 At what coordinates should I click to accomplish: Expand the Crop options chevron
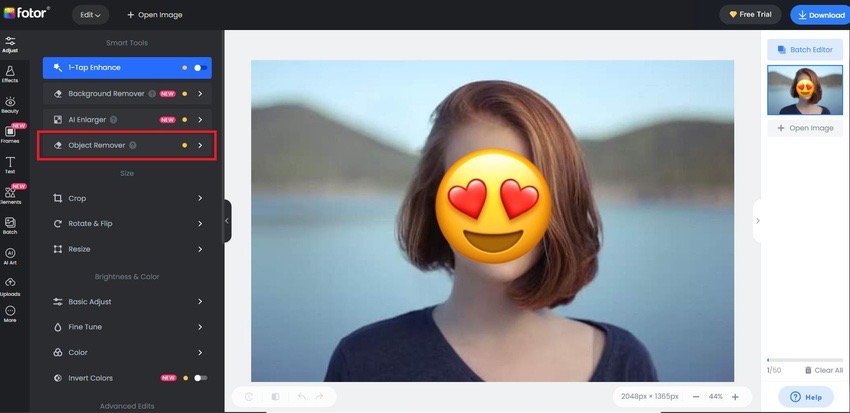pos(200,198)
